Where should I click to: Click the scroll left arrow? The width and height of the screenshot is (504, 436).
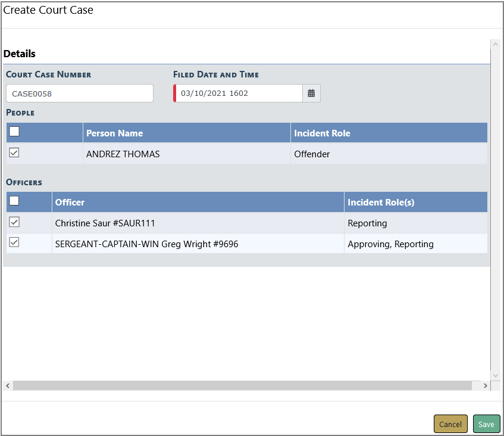[8, 386]
